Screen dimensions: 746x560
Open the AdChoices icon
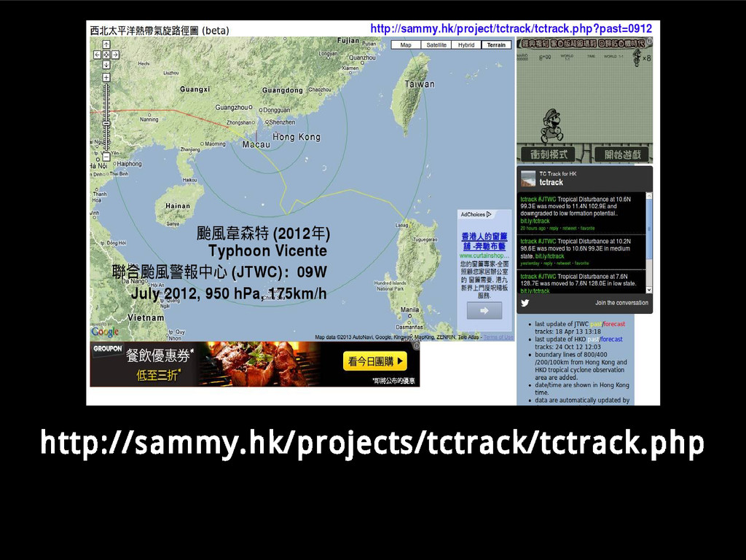[489, 214]
